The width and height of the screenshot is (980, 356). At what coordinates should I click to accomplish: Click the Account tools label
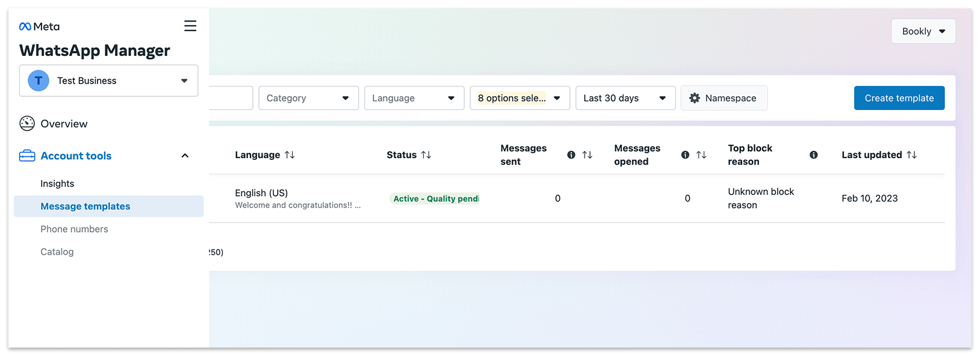pyautogui.click(x=76, y=156)
